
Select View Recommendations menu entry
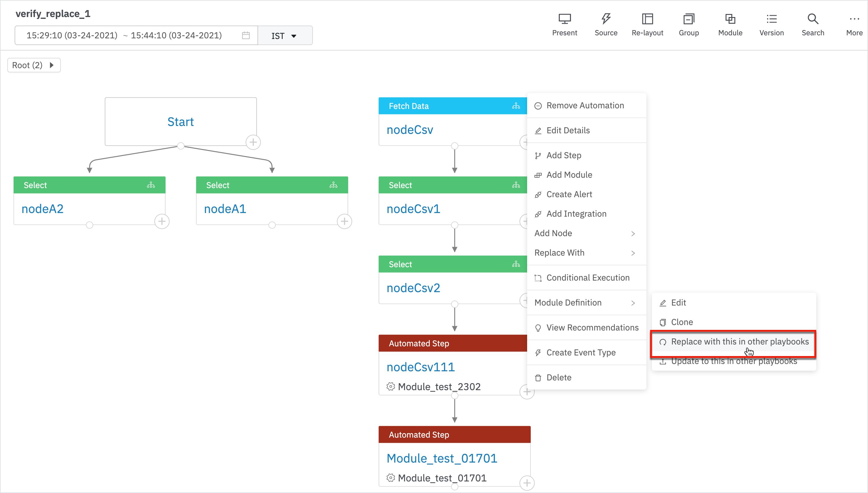tap(586, 328)
